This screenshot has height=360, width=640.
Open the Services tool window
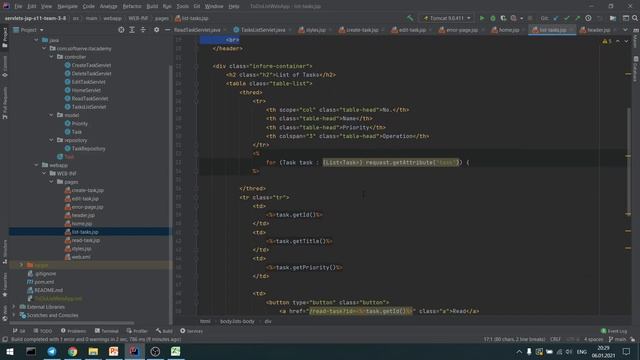tap(191, 331)
